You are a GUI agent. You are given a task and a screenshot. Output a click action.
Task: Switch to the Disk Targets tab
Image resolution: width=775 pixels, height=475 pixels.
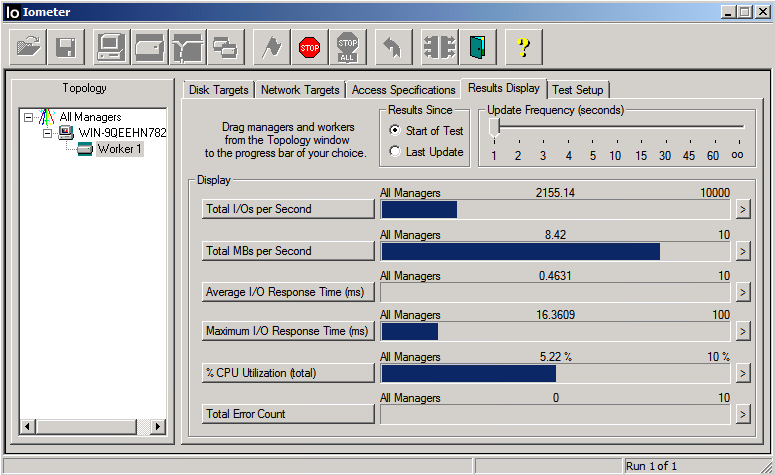click(218, 90)
